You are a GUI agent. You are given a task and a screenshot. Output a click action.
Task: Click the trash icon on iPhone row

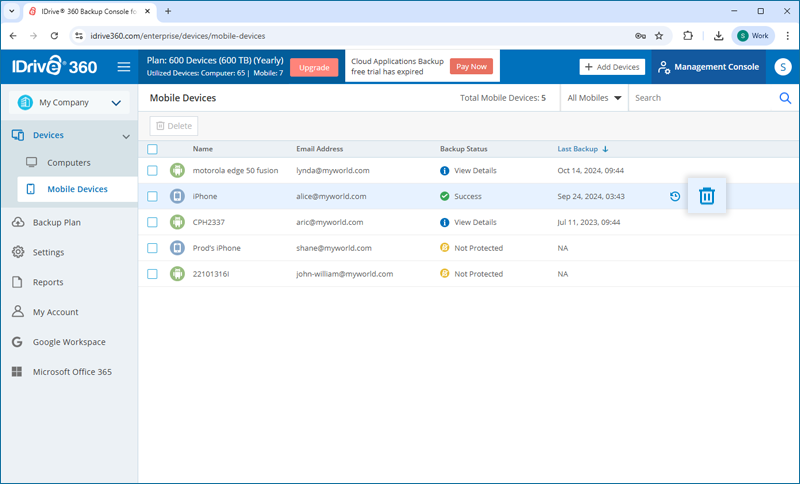pos(706,196)
